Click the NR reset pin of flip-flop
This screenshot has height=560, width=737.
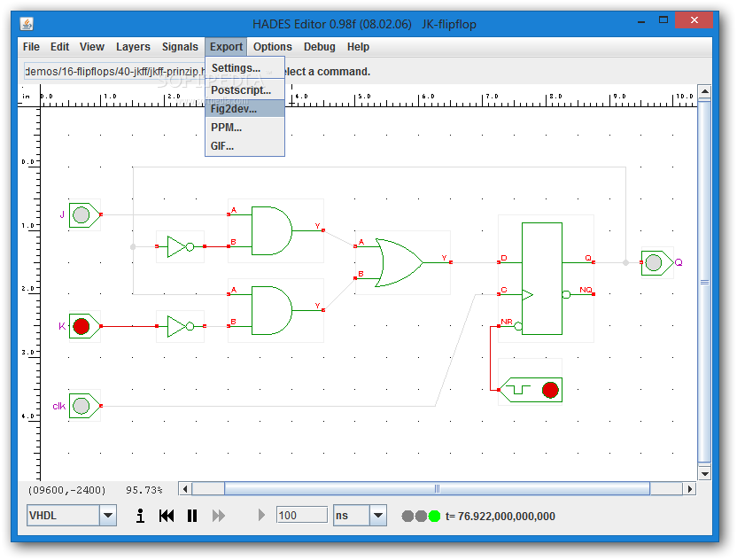click(499, 326)
